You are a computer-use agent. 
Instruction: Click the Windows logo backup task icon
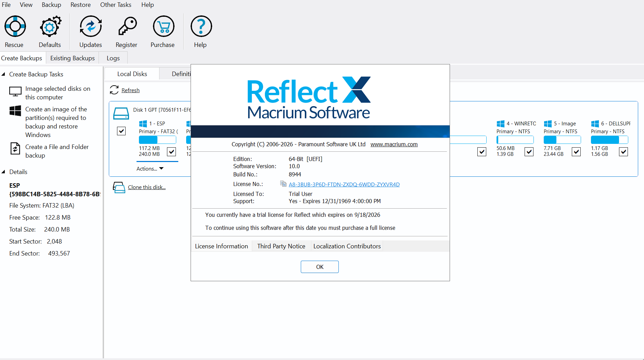(15, 111)
